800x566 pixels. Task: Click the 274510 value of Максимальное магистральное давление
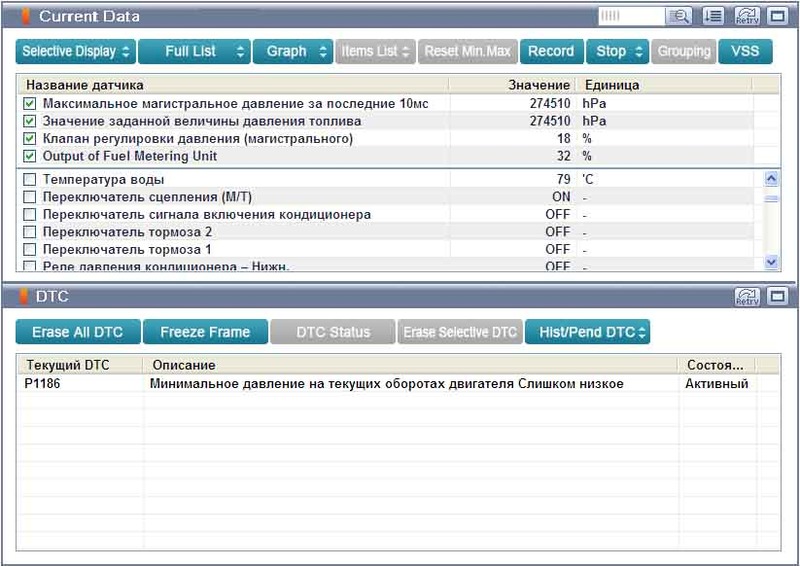(x=550, y=104)
